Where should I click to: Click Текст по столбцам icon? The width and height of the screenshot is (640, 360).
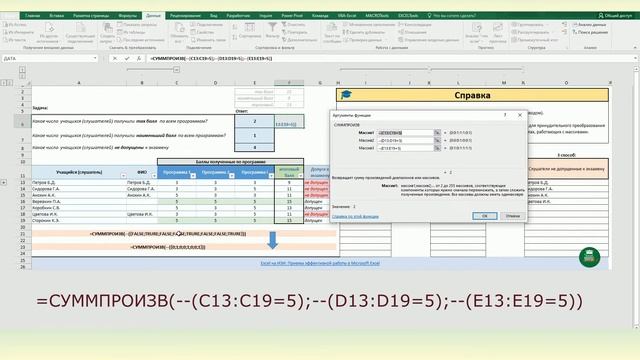coord(332,33)
